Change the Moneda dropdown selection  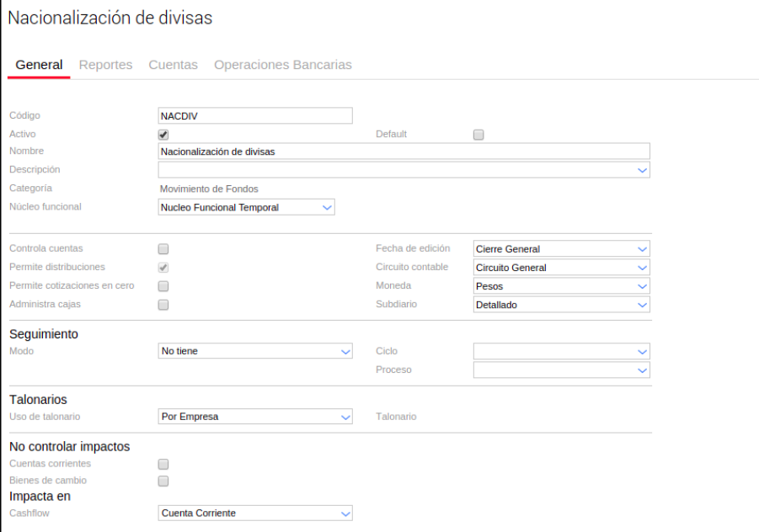click(x=561, y=286)
